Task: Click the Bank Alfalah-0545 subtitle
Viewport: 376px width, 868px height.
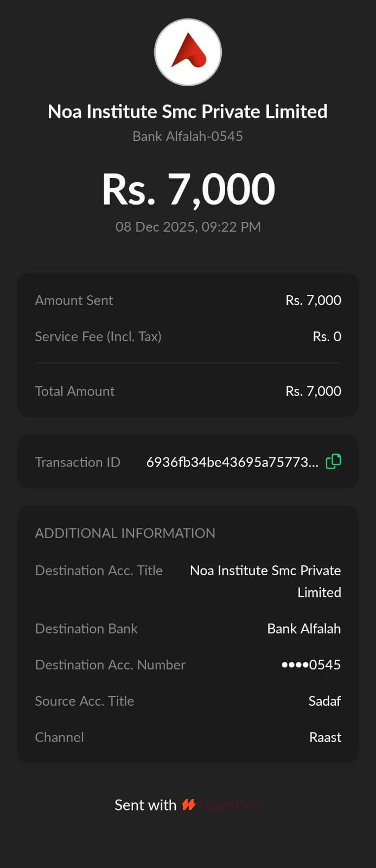Action: [x=188, y=136]
